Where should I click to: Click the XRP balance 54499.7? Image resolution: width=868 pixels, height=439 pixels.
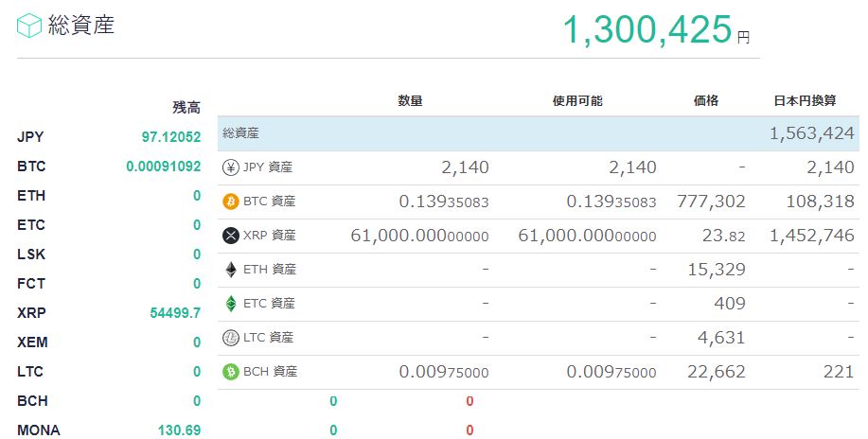(x=175, y=313)
